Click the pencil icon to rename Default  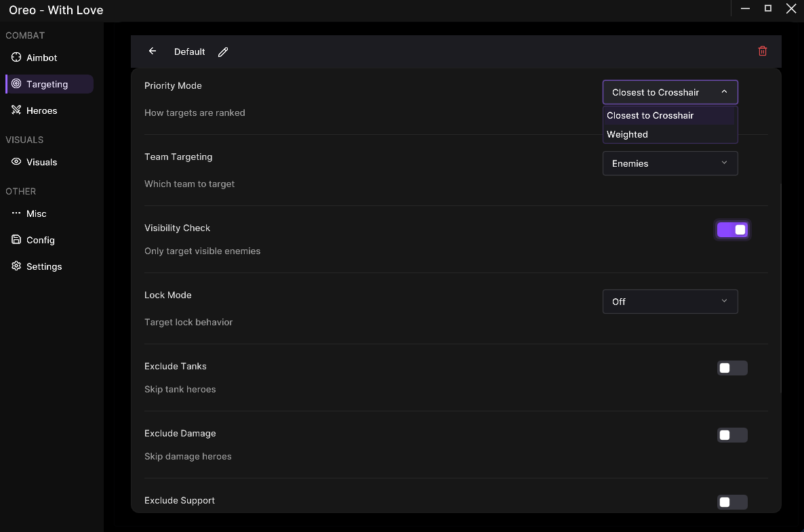(223, 52)
